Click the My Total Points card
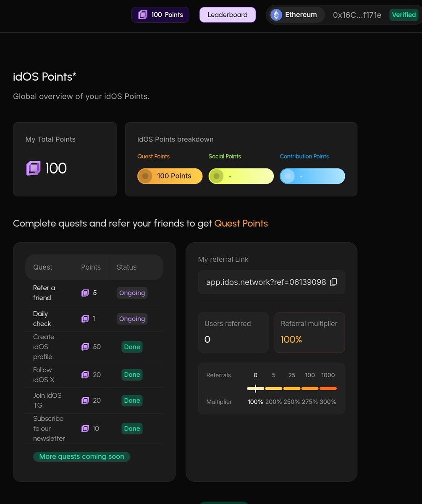The height and width of the screenshot is (504, 422). (x=65, y=159)
